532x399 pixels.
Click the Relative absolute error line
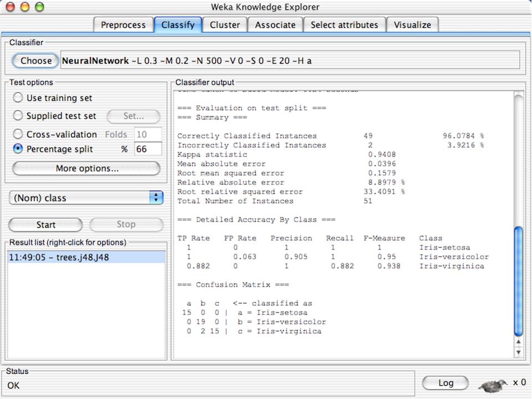291,182
